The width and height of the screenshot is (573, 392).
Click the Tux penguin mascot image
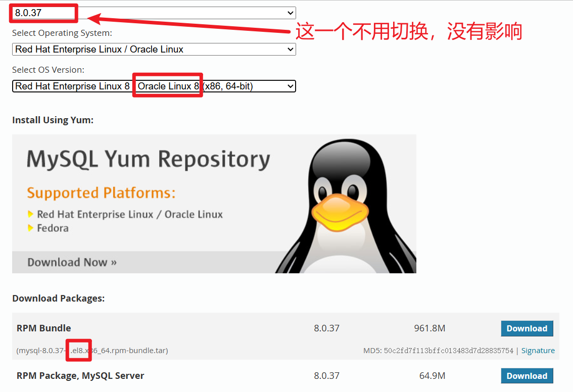click(346, 207)
